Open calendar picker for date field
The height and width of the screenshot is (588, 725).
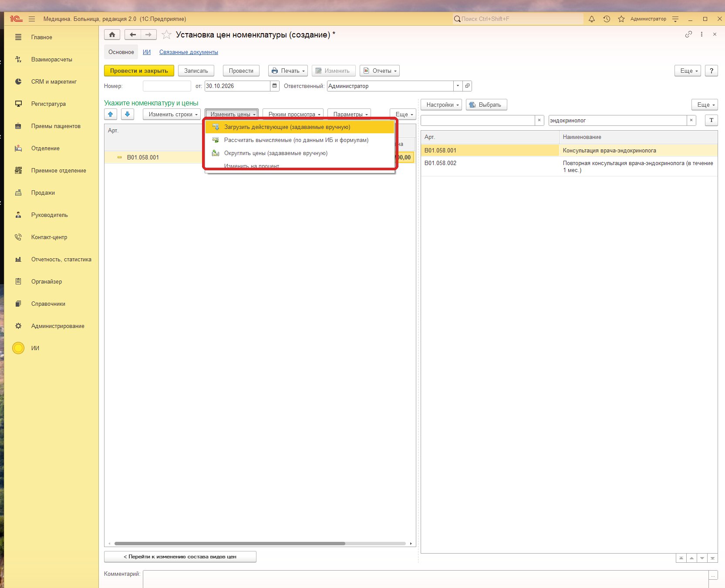(275, 86)
